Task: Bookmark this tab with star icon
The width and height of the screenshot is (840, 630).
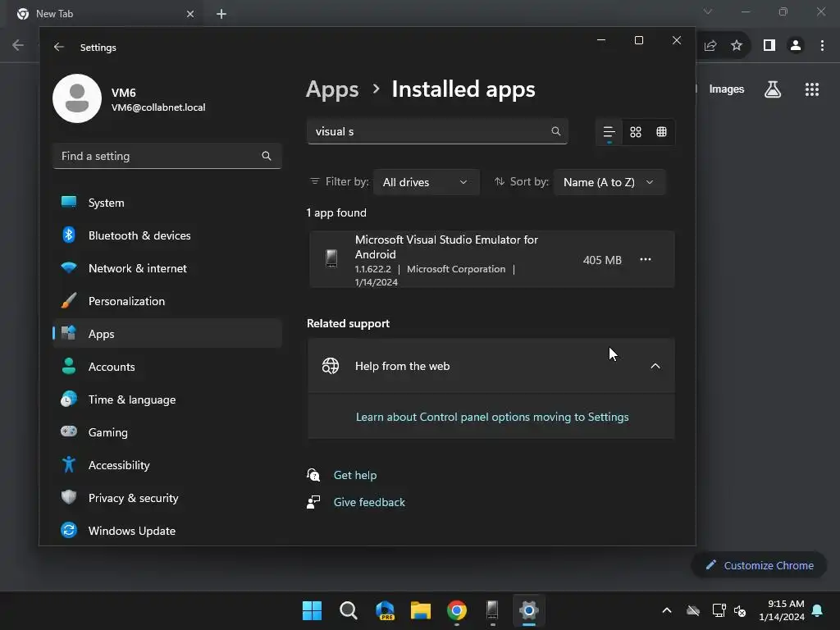Action: tap(737, 46)
